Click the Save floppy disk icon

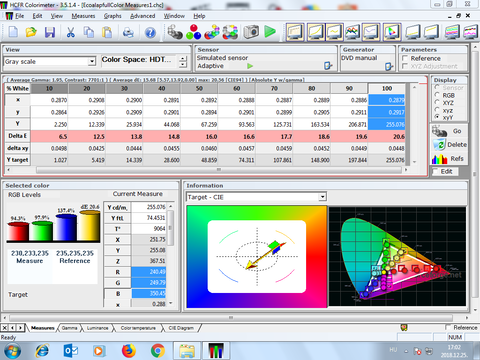(50, 32)
